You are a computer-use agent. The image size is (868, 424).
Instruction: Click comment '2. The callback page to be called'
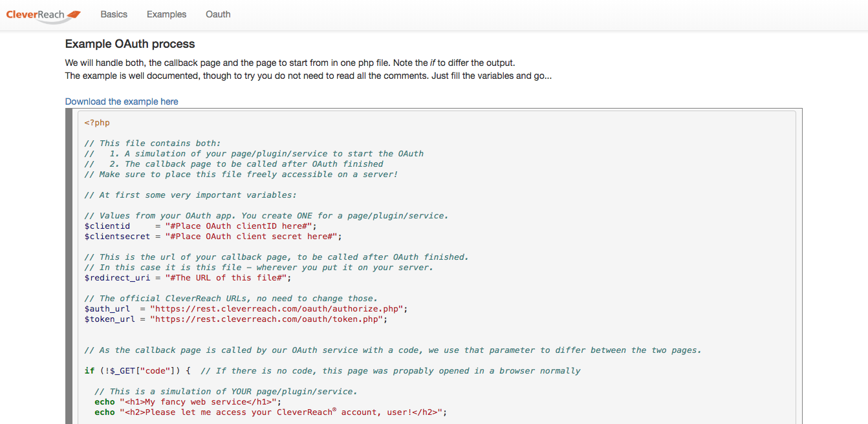(234, 164)
